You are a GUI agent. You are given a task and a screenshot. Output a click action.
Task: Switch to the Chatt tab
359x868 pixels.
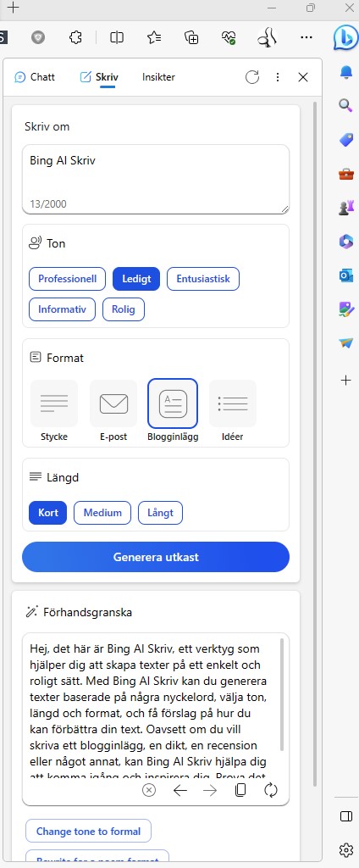(35, 77)
